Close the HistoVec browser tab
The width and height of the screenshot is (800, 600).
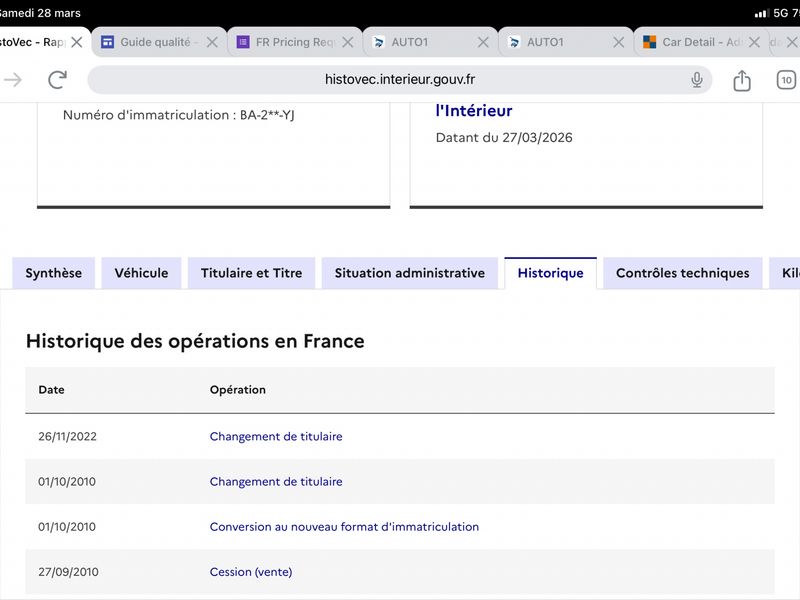(76, 42)
